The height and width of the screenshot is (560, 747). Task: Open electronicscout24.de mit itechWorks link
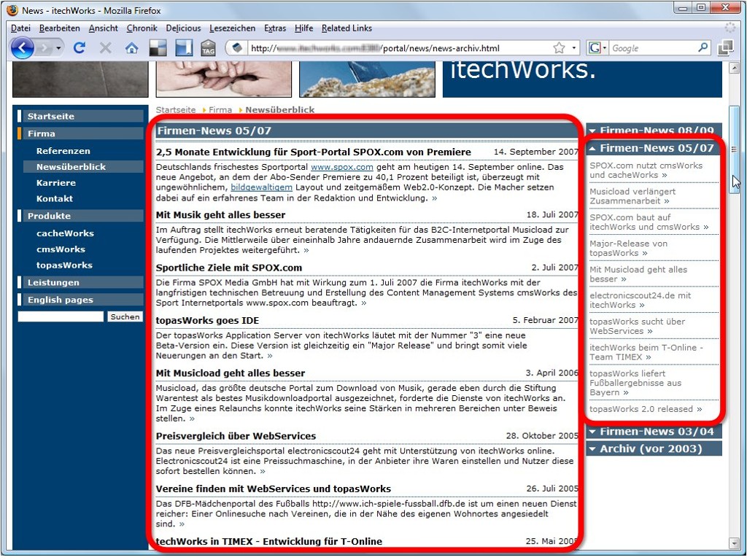(x=640, y=300)
